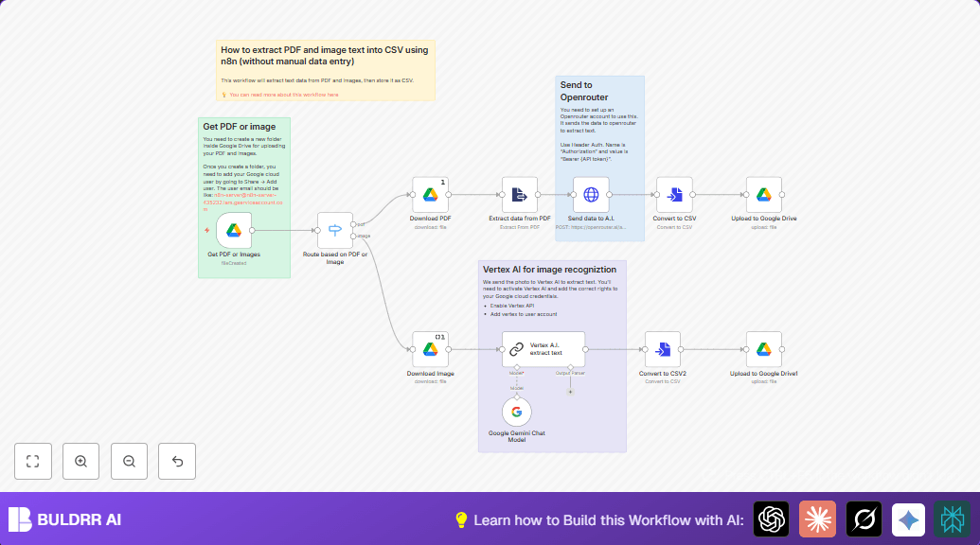Open the Convert to CSV2 node
980x545 pixels.
click(663, 349)
